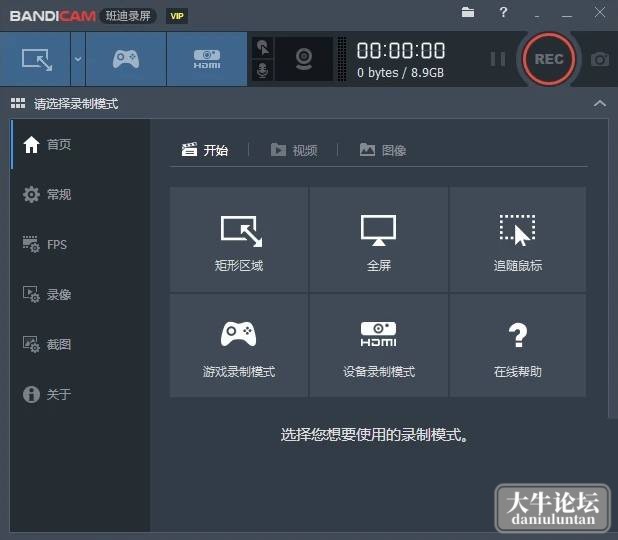Open the help question mark icon
The height and width of the screenshot is (540, 618).
pos(503,13)
